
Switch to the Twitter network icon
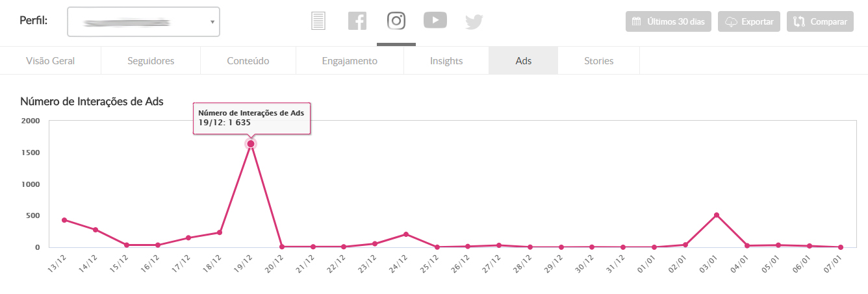[474, 22]
